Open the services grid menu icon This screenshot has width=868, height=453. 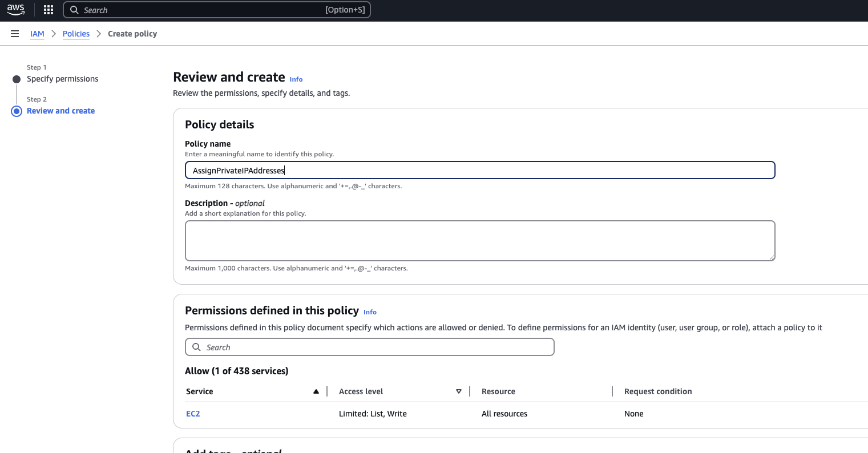pos(49,10)
